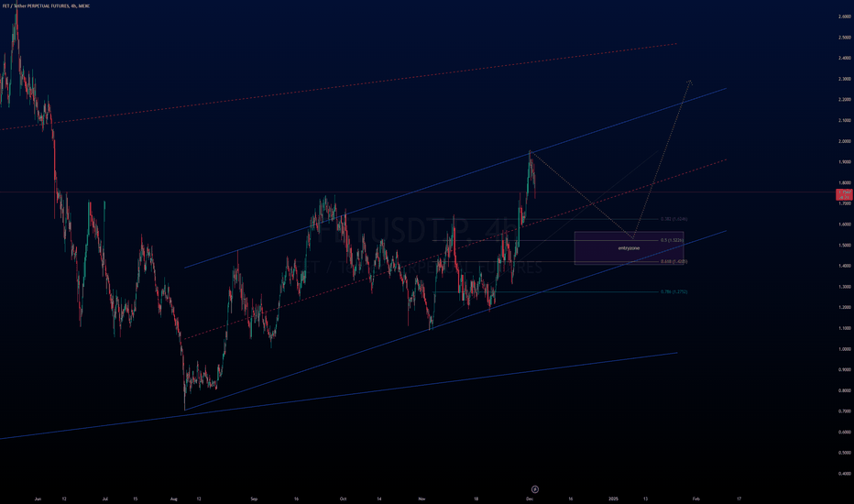The width and height of the screenshot is (854, 504).
Task: Click the Oct label on time axis
Action: [343, 499]
